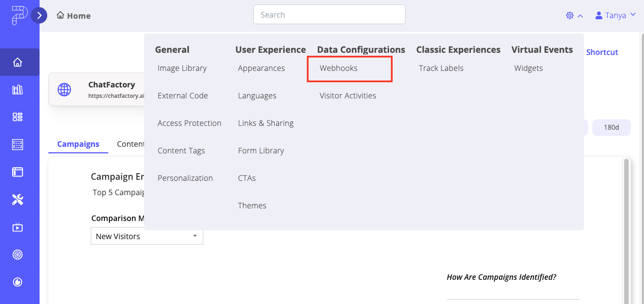Expand the sidebar with the arrow button
The width and height of the screenshot is (644, 304).
pyautogui.click(x=39, y=15)
